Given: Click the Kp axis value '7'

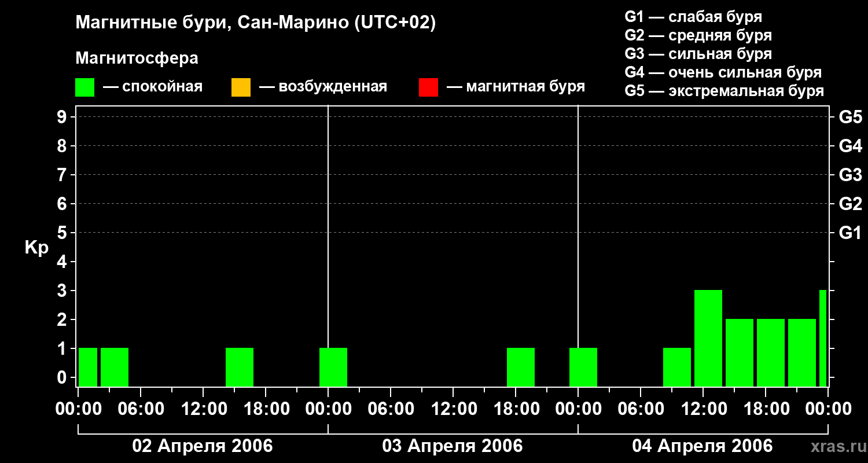Looking at the screenshot, I should 63,175.
